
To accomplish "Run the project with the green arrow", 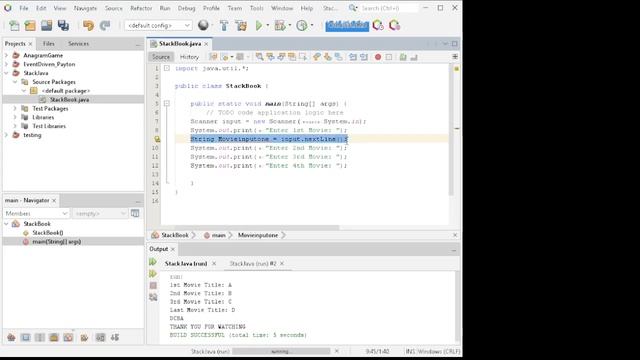I will [x=259, y=25].
